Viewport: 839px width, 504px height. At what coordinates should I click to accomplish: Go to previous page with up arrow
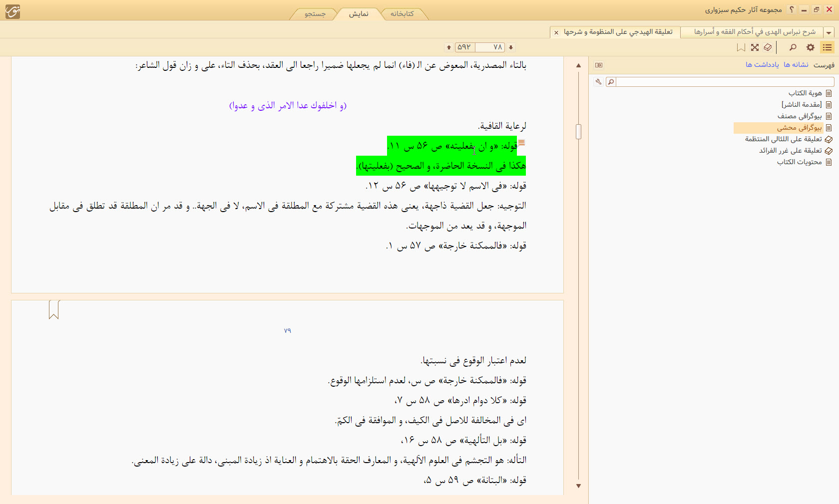coord(449,47)
